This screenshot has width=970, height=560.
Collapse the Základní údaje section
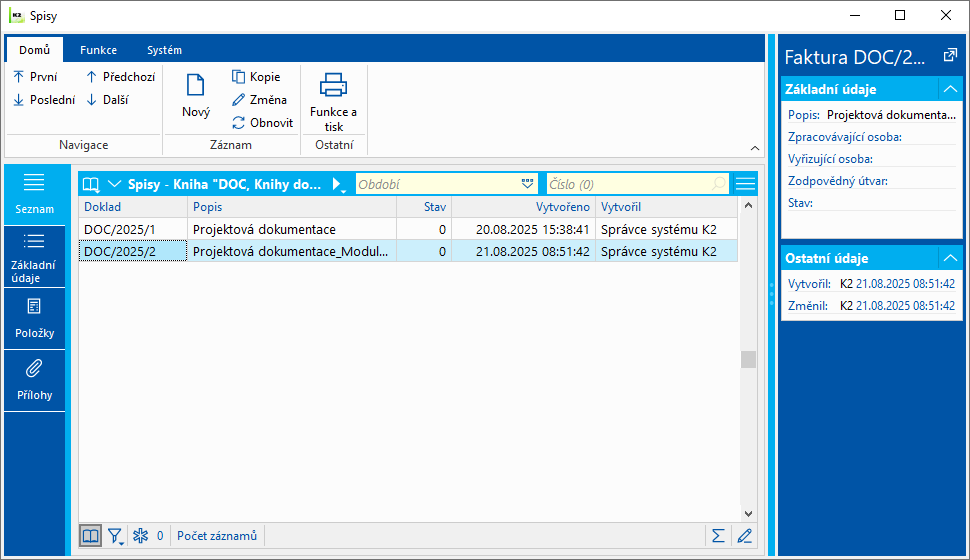(x=950, y=89)
